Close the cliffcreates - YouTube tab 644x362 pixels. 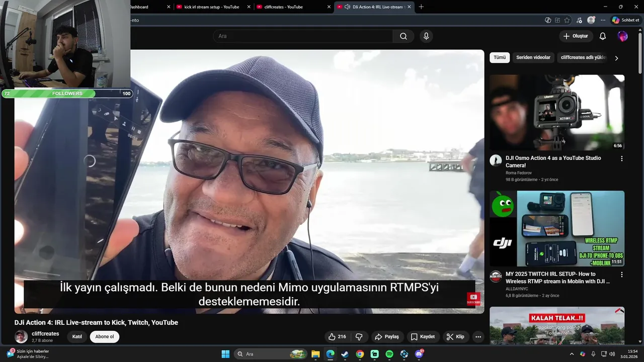tap(329, 7)
